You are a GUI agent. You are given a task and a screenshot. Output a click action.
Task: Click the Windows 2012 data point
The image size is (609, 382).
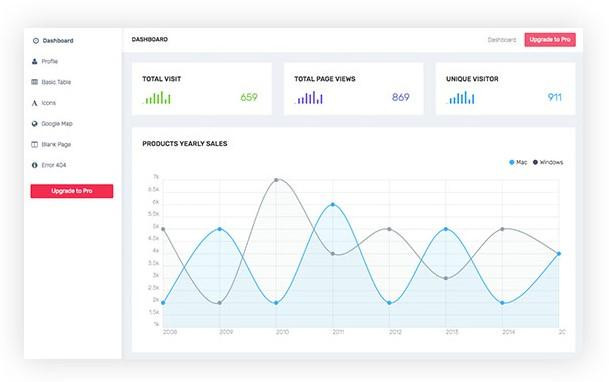(x=389, y=229)
